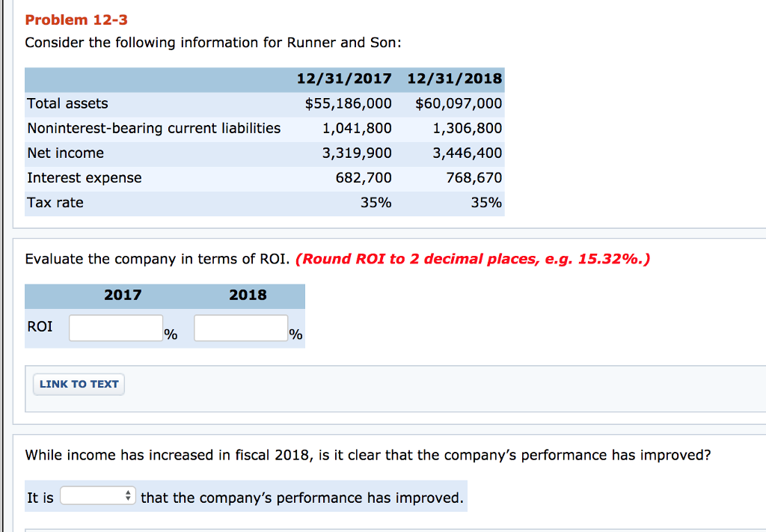766x532 pixels.
Task: Click the 2017 ROI input field
Action: 115,328
